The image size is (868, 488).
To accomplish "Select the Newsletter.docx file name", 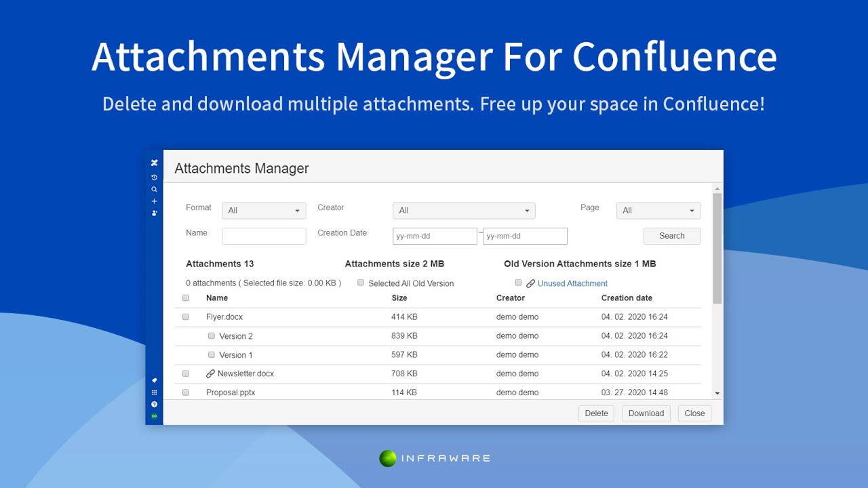I will click(x=245, y=374).
